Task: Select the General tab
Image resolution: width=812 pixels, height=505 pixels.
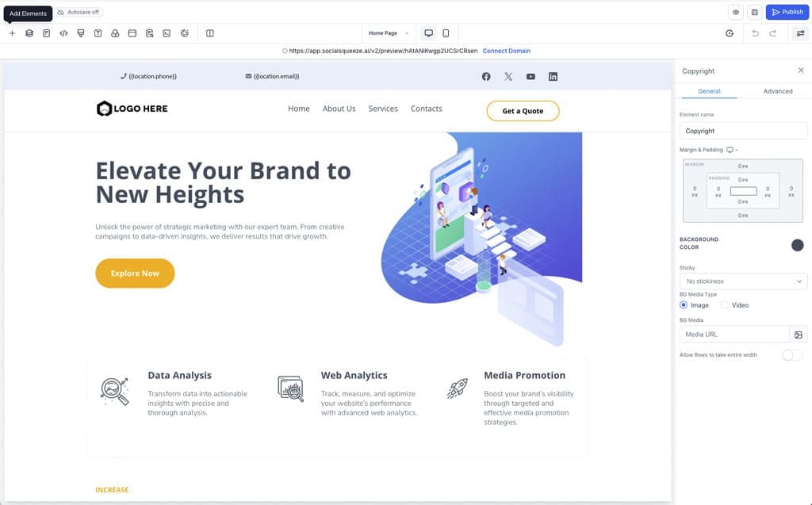Action: [x=709, y=91]
